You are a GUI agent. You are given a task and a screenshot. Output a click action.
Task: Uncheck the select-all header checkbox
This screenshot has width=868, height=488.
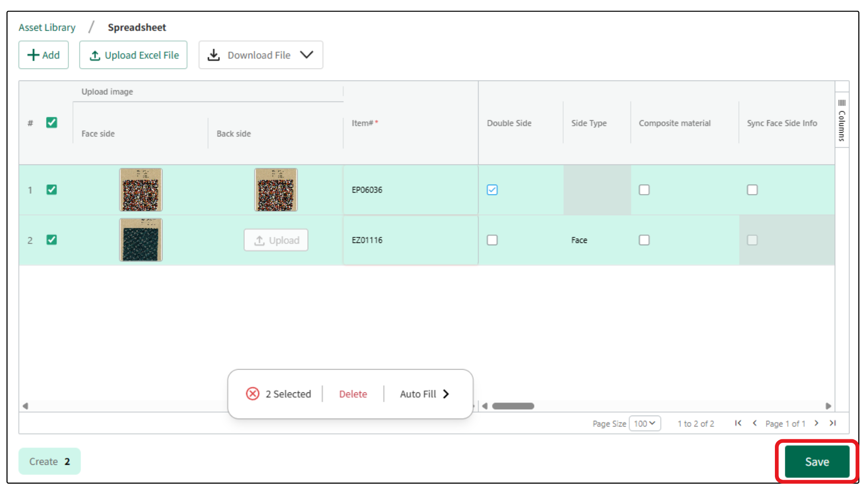(x=52, y=123)
